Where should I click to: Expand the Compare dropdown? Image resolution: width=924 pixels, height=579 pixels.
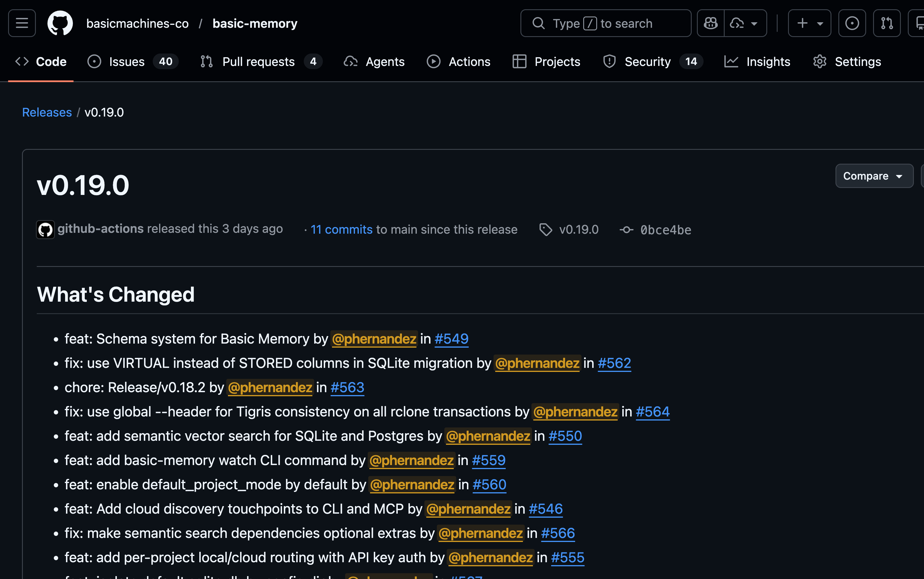(874, 176)
